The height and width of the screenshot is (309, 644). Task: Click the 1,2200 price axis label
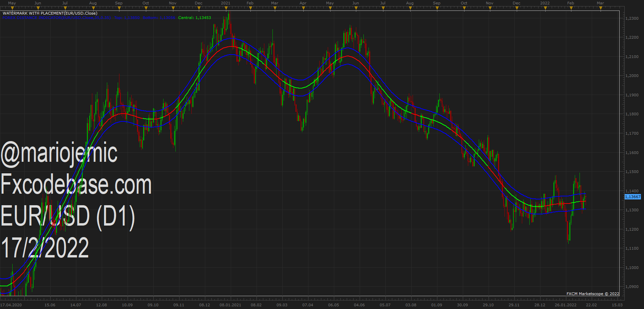point(632,38)
